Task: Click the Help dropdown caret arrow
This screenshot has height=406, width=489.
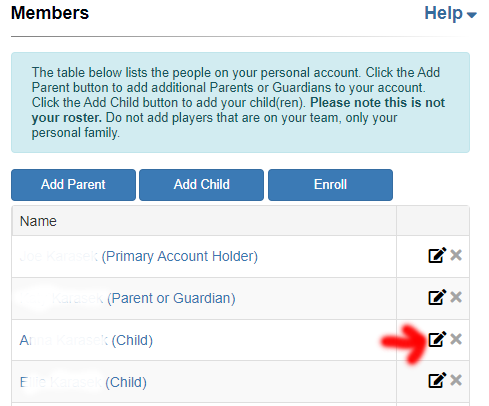Action: 472,15
